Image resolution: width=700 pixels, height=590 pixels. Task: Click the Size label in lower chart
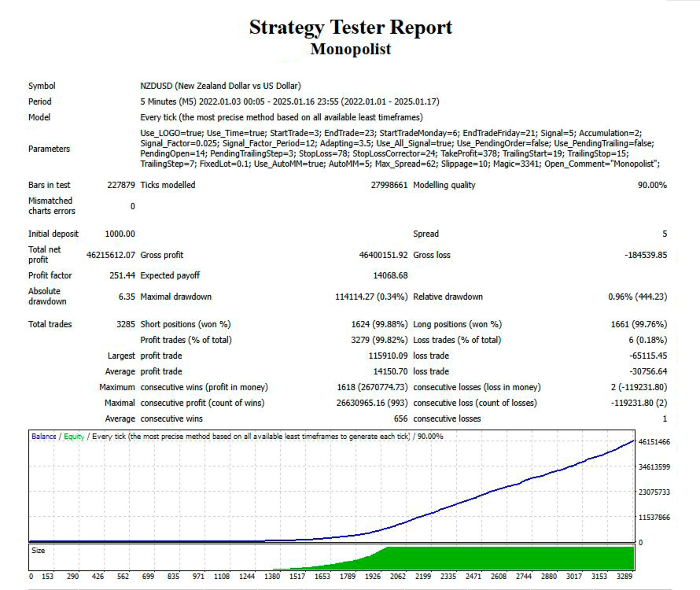(x=39, y=551)
